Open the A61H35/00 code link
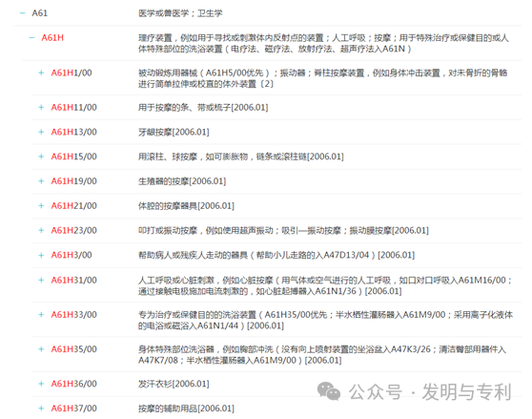 pyautogui.click(x=74, y=349)
